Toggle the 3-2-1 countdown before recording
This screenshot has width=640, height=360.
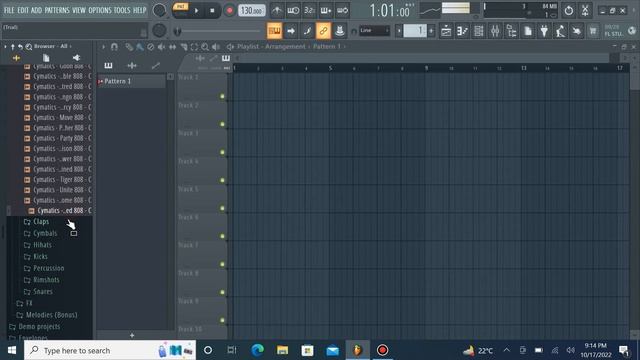(x=309, y=11)
